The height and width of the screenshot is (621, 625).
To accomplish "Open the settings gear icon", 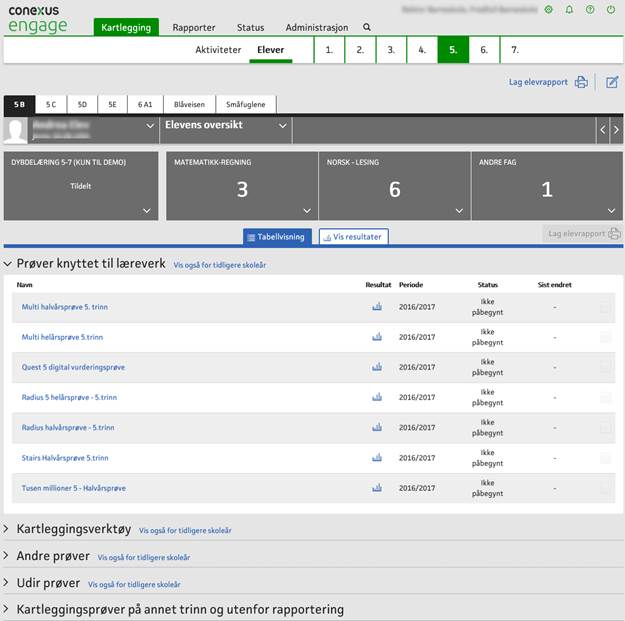I will tap(548, 9).
